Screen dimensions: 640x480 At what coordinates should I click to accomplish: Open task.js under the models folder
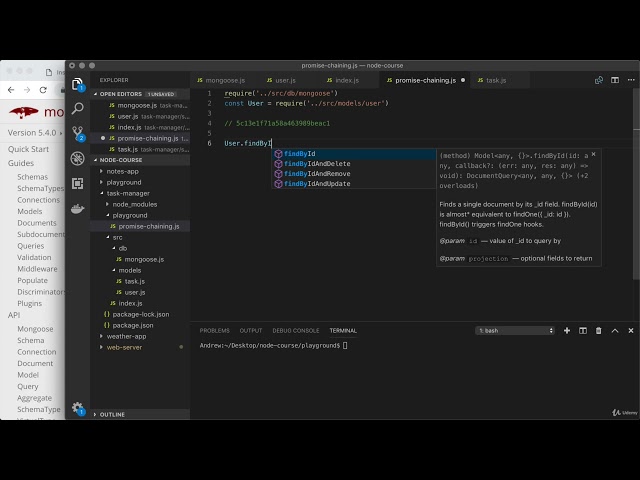click(140, 282)
